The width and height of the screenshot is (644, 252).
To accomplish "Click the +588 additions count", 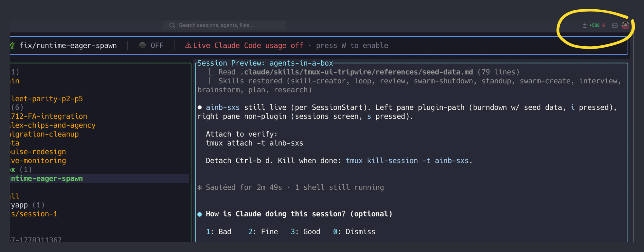I will point(594,25).
